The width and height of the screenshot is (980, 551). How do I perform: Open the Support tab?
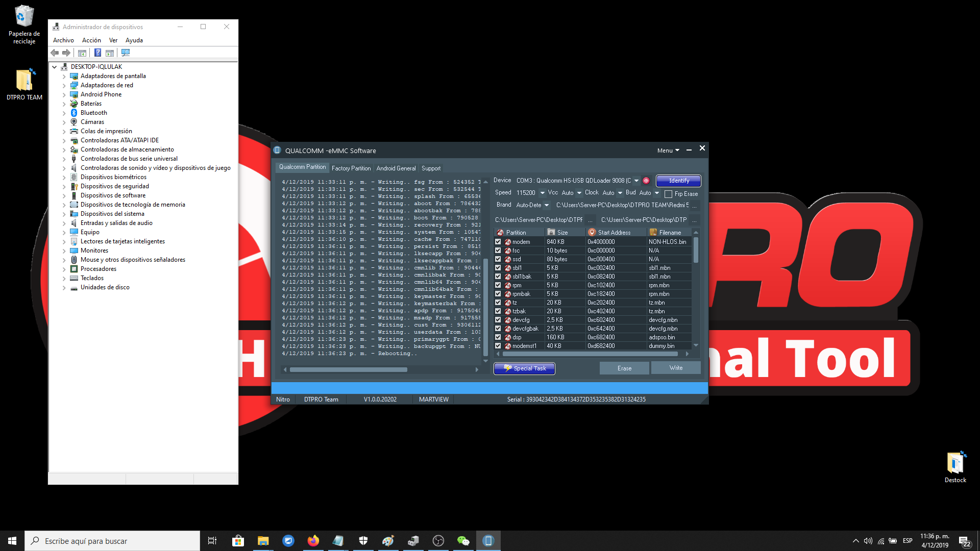pos(431,168)
